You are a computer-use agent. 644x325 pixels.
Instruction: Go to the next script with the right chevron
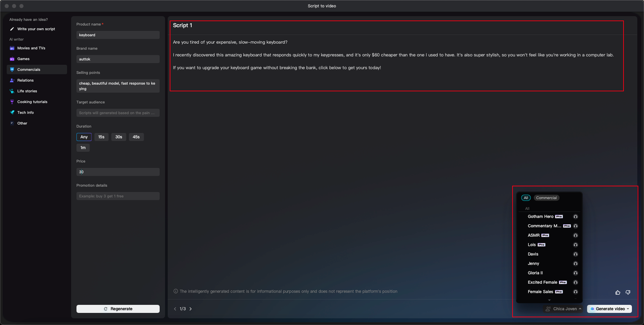tap(191, 309)
